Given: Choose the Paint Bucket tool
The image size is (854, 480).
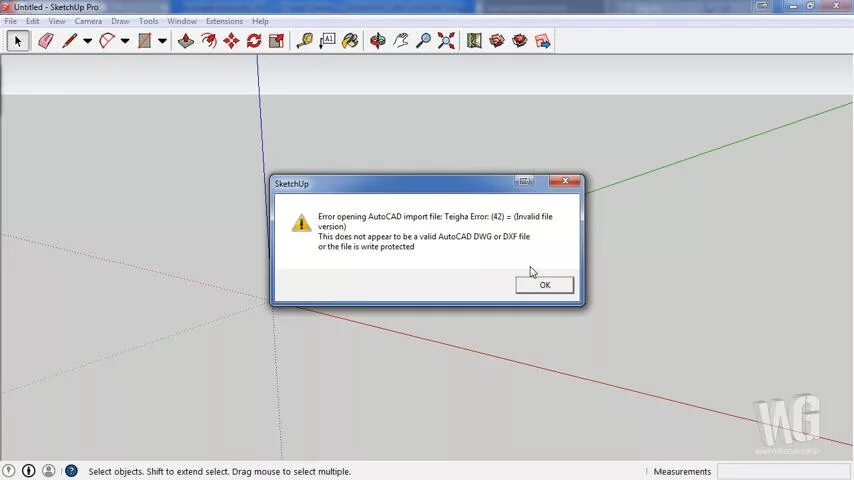Looking at the screenshot, I should click(x=350, y=41).
